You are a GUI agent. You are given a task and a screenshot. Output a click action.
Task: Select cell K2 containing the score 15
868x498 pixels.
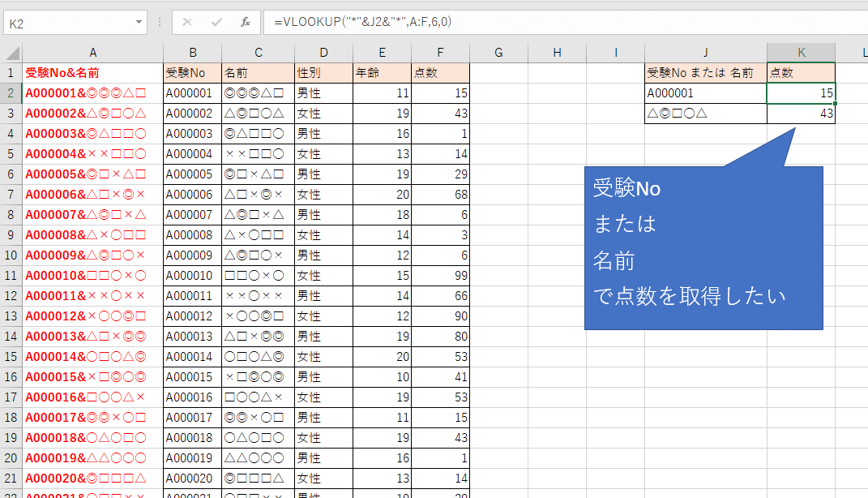pyautogui.click(x=801, y=92)
